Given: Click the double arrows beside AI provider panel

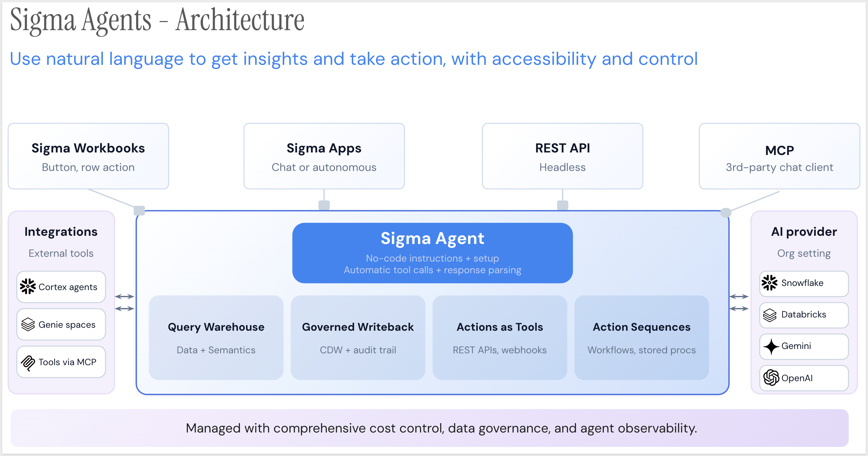Looking at the screenshot, I should tap(739, 302).
